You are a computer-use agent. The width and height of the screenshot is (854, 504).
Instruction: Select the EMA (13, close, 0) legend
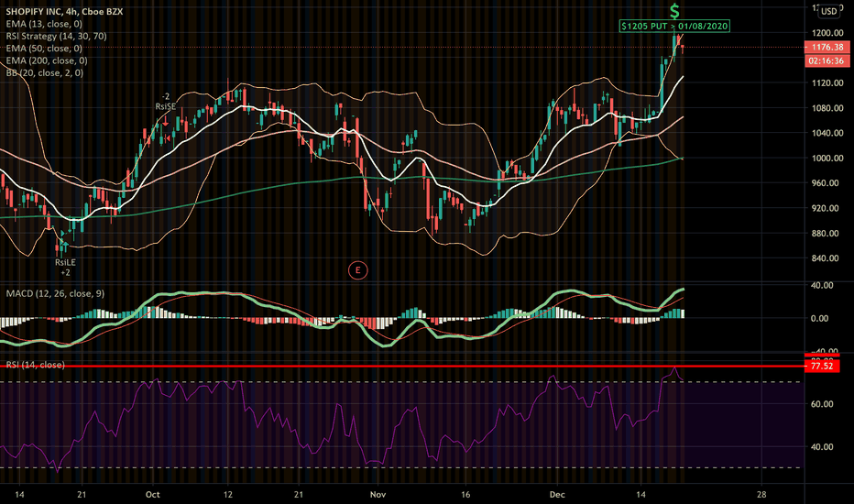click(44, 24)
